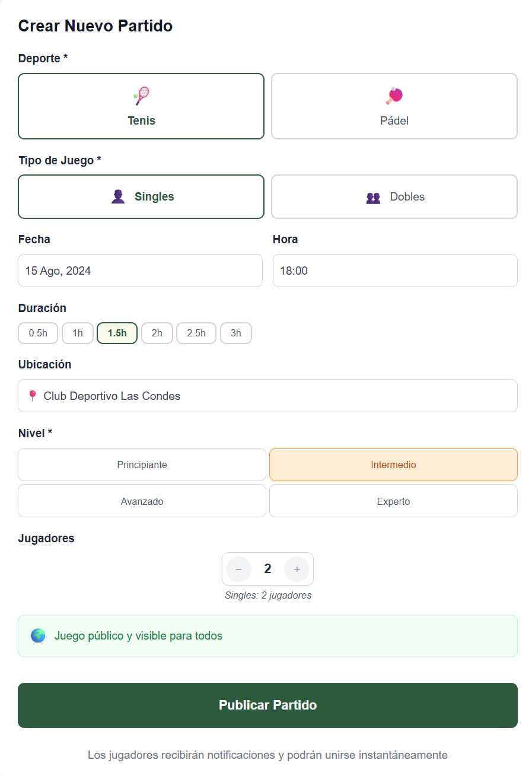Click the location pin icon in Ubicación field
Screen dimensions: 532x776
32,396
